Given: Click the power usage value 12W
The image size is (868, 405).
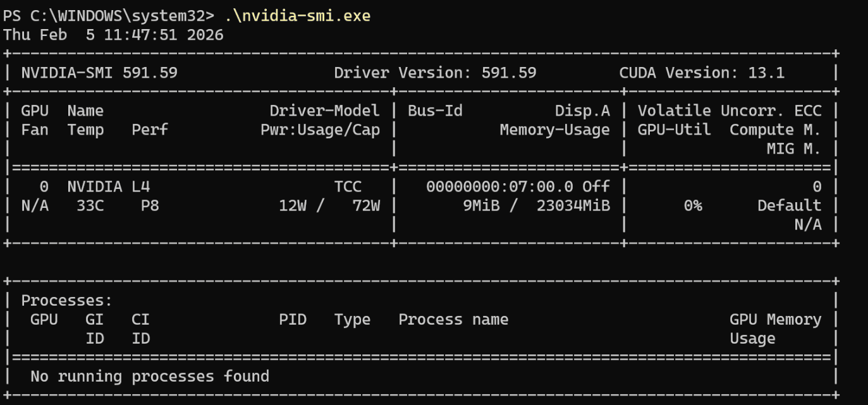Looking at the screenshot, I should click(x=293, y=205).
